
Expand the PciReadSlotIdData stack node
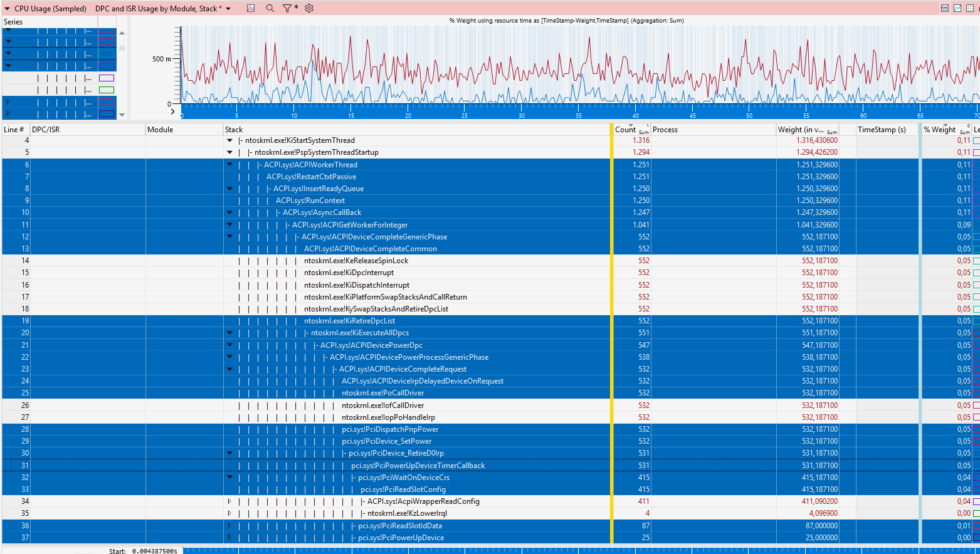coord(229,526)
